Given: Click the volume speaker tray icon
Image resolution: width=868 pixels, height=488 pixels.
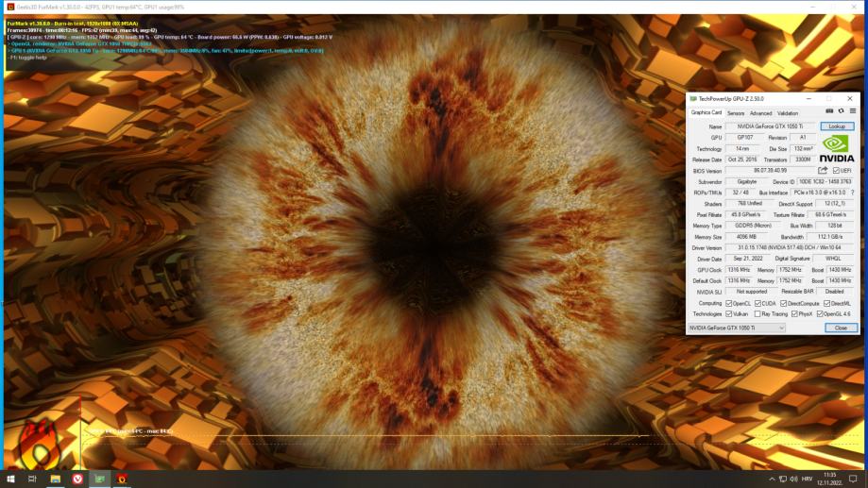Looking at the screenshot, I should [793, 480].
